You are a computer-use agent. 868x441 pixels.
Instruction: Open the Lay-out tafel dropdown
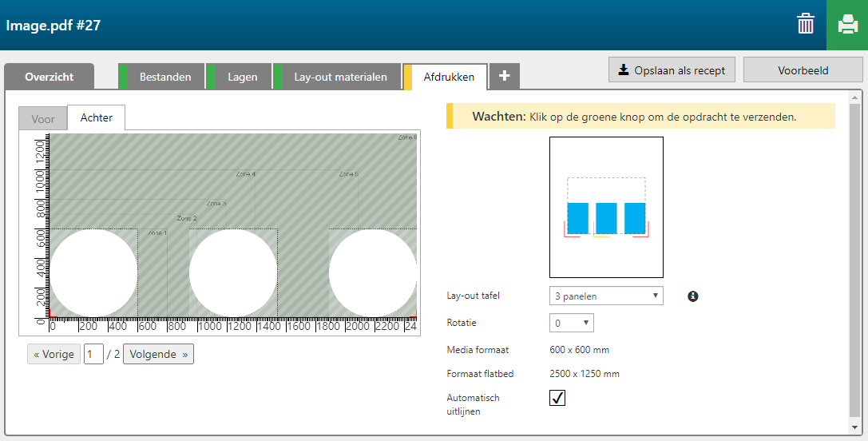coord(606,296)
